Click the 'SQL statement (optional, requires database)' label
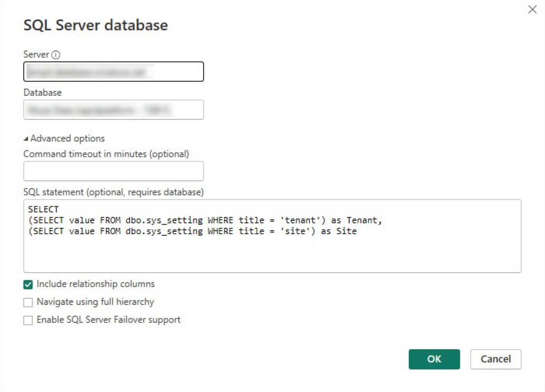The image size is (545, 392). click(x=114, y=192)
